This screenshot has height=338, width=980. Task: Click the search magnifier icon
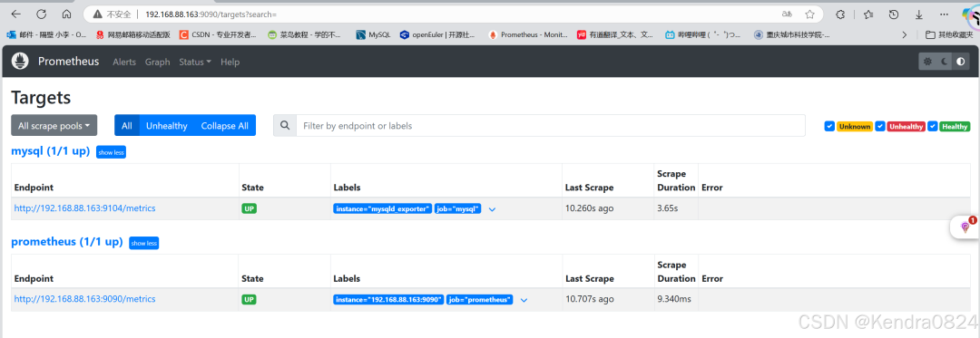coord(285,125)
